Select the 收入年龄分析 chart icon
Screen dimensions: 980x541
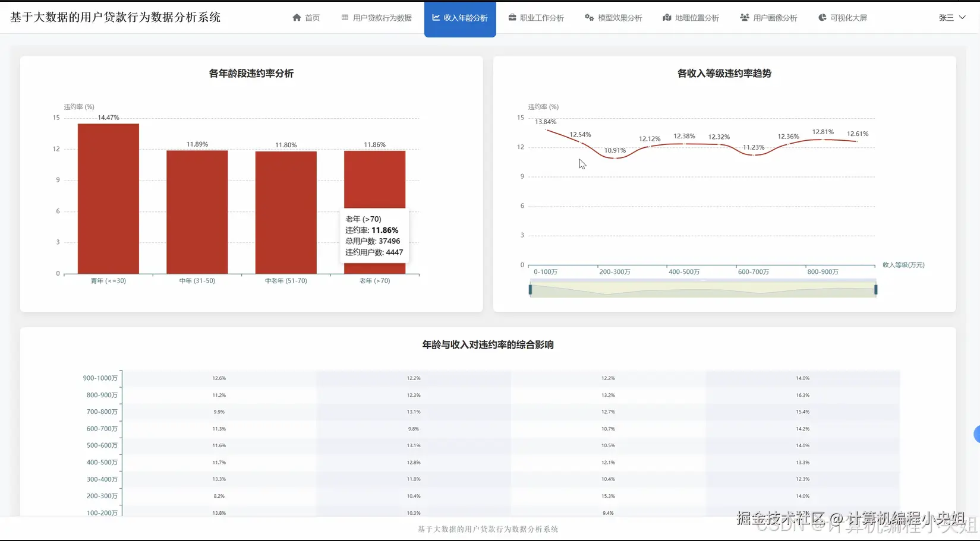tap(436, 17)
